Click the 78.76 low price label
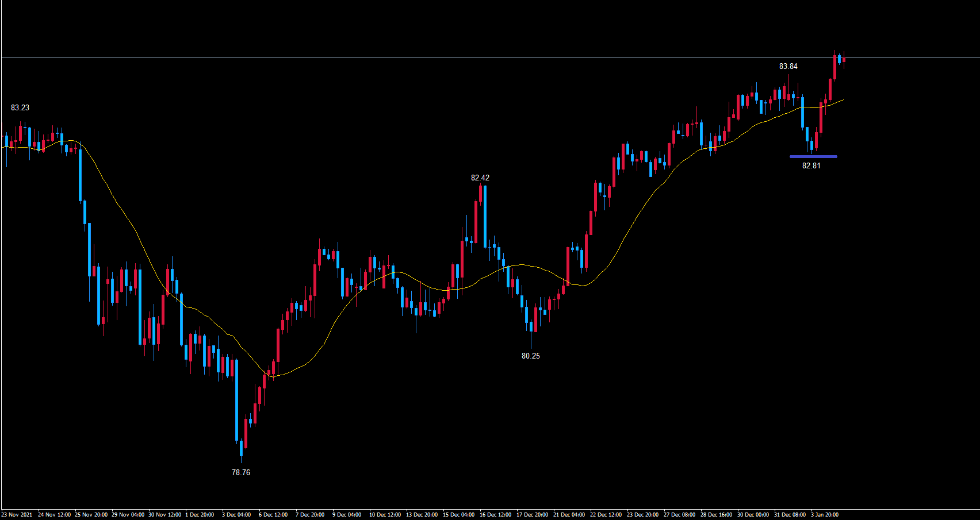 (x=240, y=472)
